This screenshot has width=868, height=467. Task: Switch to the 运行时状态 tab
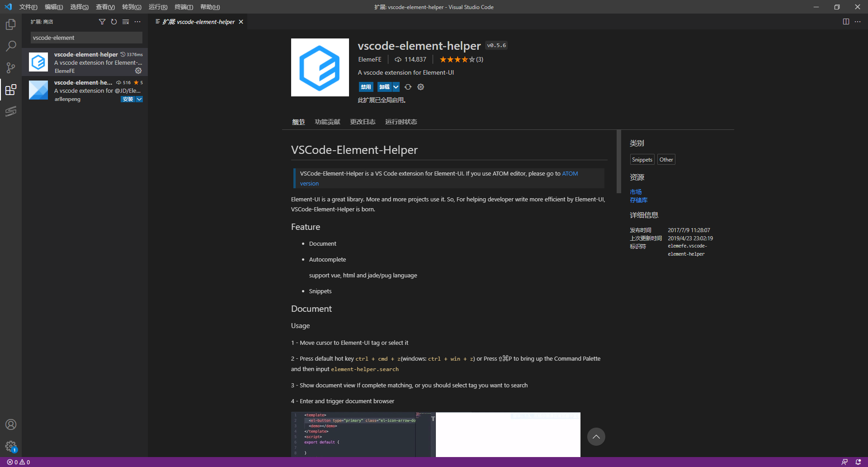[401, 122]
